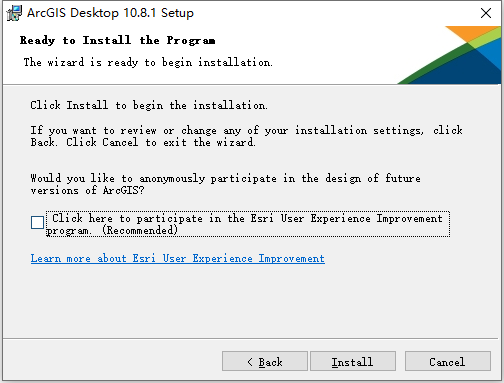Close the ArcGIS Desktop Setup window
Viewport: 504px width, 383px height.
click(486, 13)
